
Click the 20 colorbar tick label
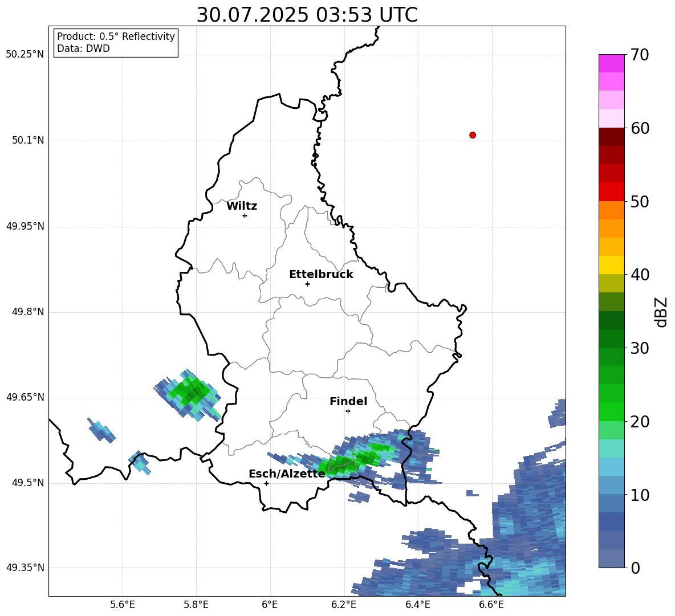click(640, 422)
